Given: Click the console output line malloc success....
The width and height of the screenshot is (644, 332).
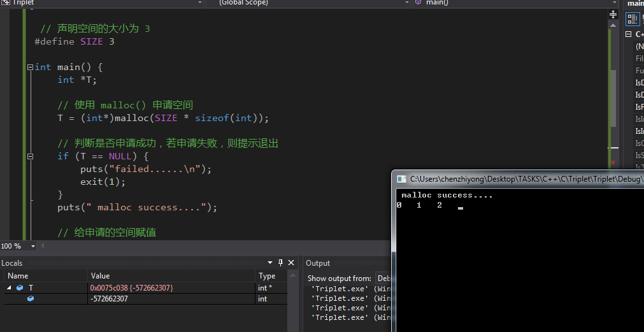Looking at the screenshot, I should 447,195.
